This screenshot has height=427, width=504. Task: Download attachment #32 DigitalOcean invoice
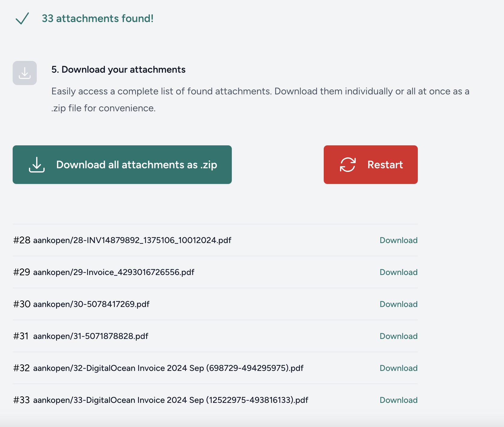coord(398,368)
